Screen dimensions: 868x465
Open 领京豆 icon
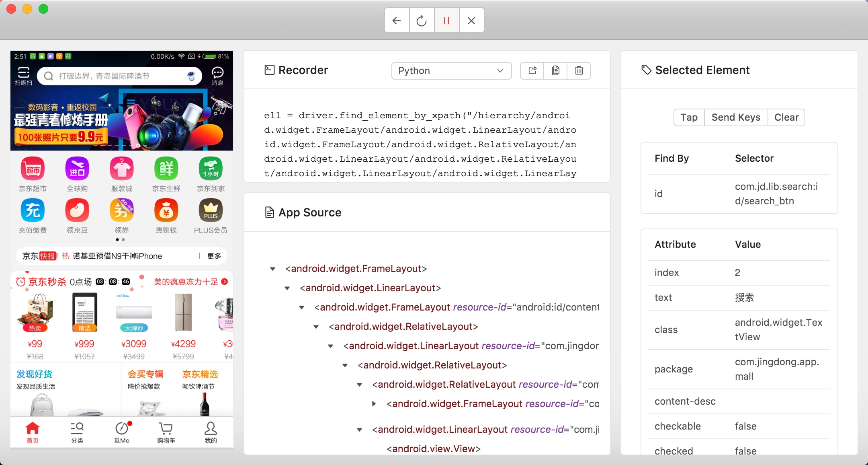tap(77, 216)
